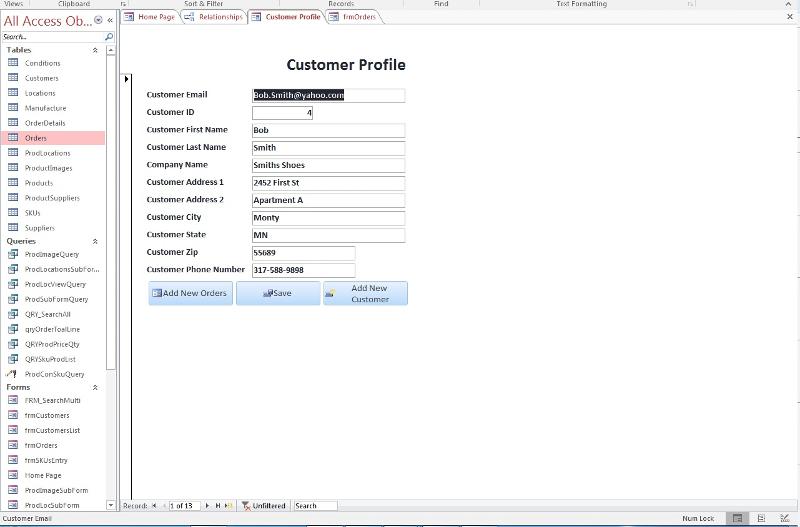Viewport: 800px width, 527px height.
Task: Click the Customer First Name field
Action: (329, 130)
